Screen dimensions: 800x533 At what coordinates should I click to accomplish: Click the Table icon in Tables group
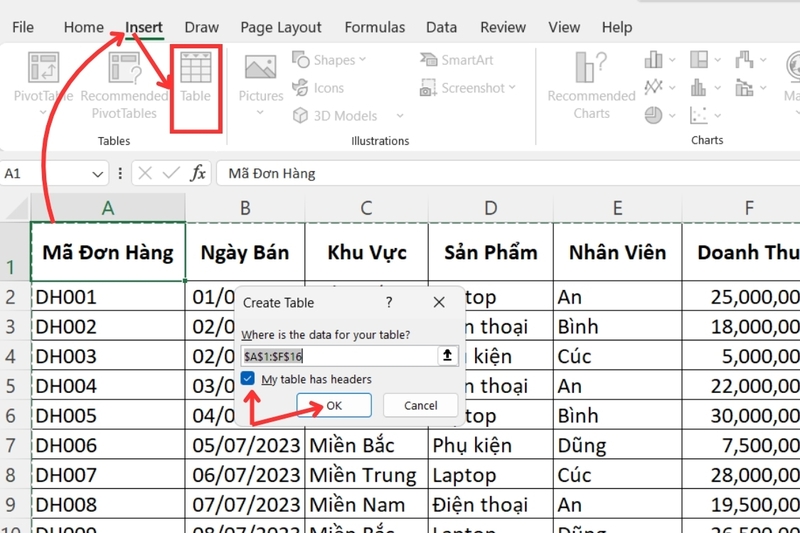pos(195,68)
